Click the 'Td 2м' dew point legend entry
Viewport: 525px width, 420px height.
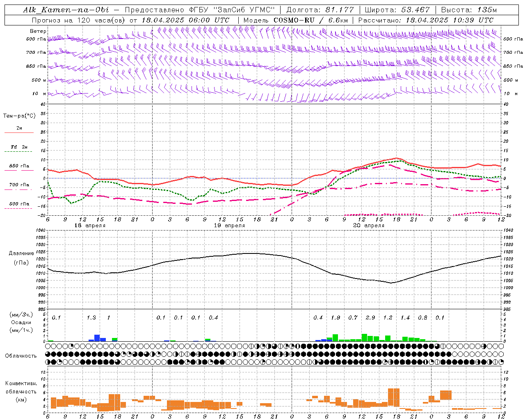pyautogui.click(x=19, y=147)
